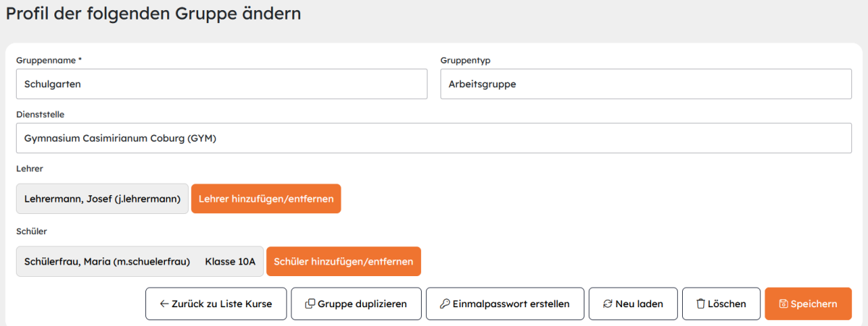Click into the Gruppenname field with Schulgarten
The image size is (868, 326).
pos(221,84)
